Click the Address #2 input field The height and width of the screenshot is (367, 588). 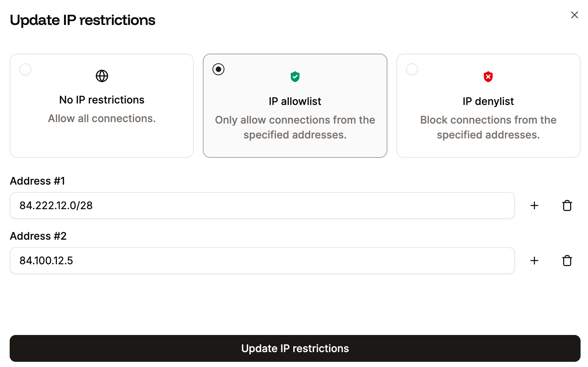pyautogui.click(x=262, y=260)
